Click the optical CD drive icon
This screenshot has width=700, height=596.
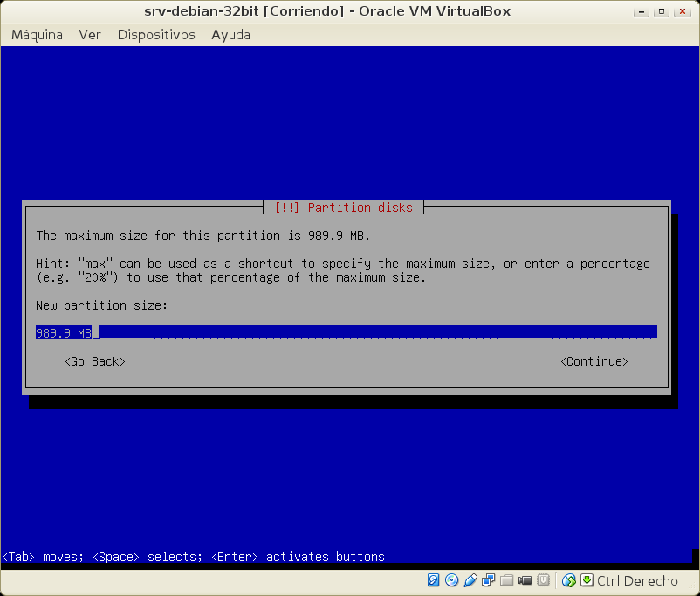451,580
